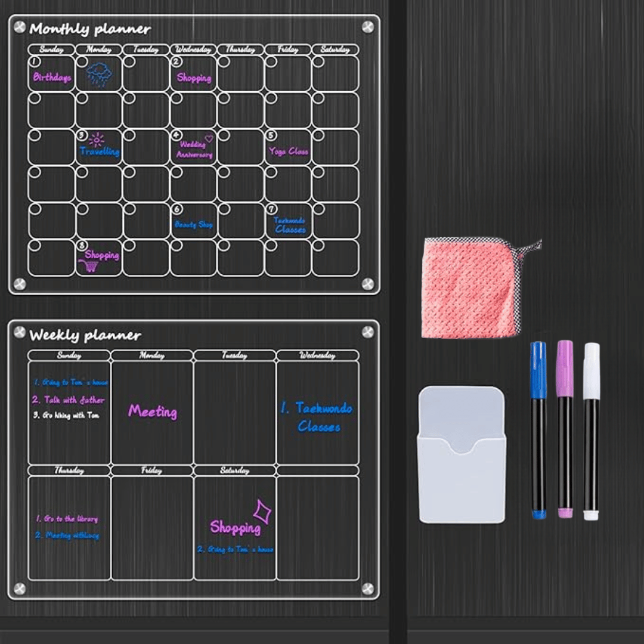644x644 pixels.
Task: Click the heart drawing beside Wedding Anniversary
Action: tap(209, 139)
